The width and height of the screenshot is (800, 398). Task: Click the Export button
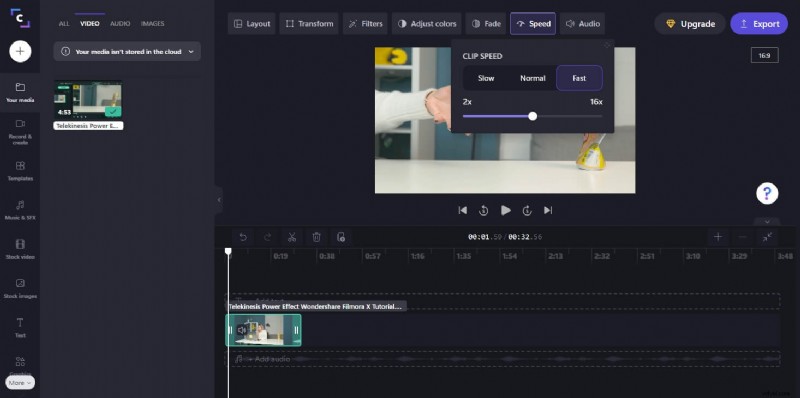click(x=759, y=23)
